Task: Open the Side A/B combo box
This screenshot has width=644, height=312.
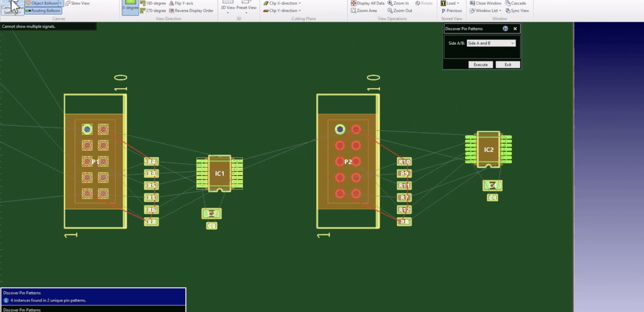Action: pyautogui.click(x=491, y=43)
